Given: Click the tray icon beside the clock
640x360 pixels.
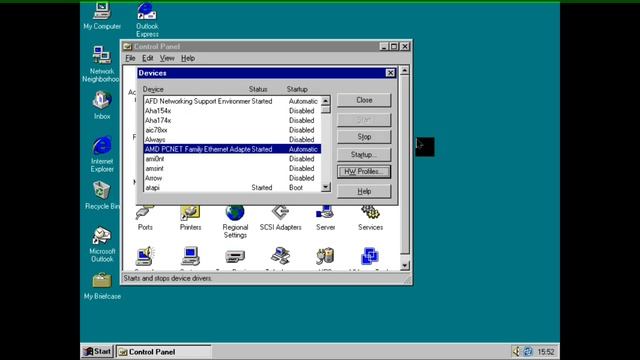Looking at the screenshot, I should point(528,351).
